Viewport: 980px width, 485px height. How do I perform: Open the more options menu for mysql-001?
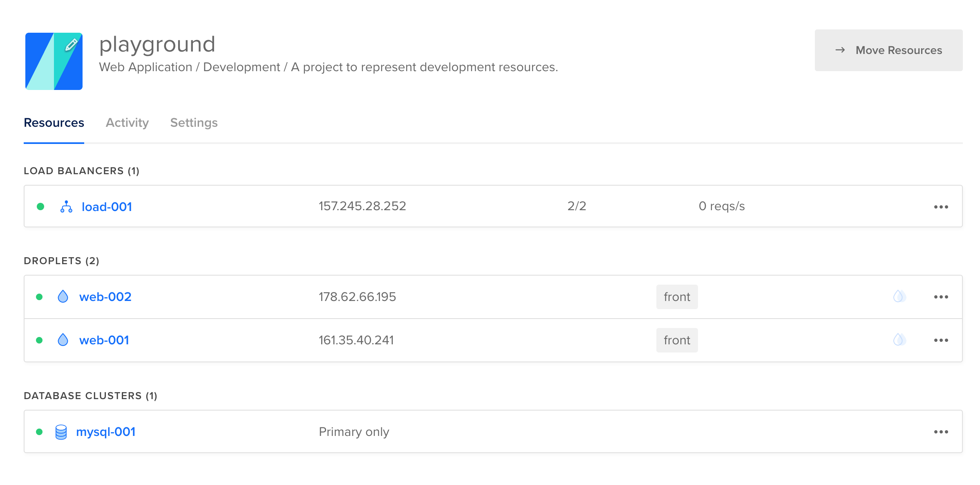941,432
